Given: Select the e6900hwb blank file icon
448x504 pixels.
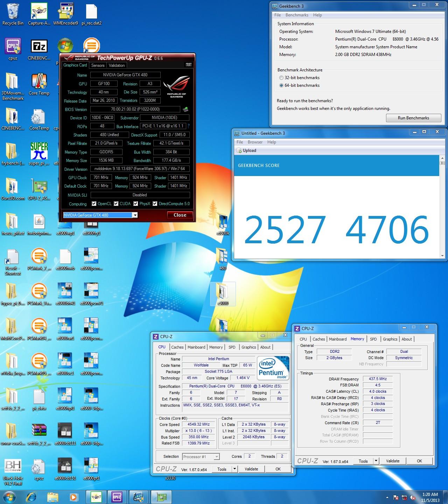Looking at the screenshot, I should (x=65, y=259).
